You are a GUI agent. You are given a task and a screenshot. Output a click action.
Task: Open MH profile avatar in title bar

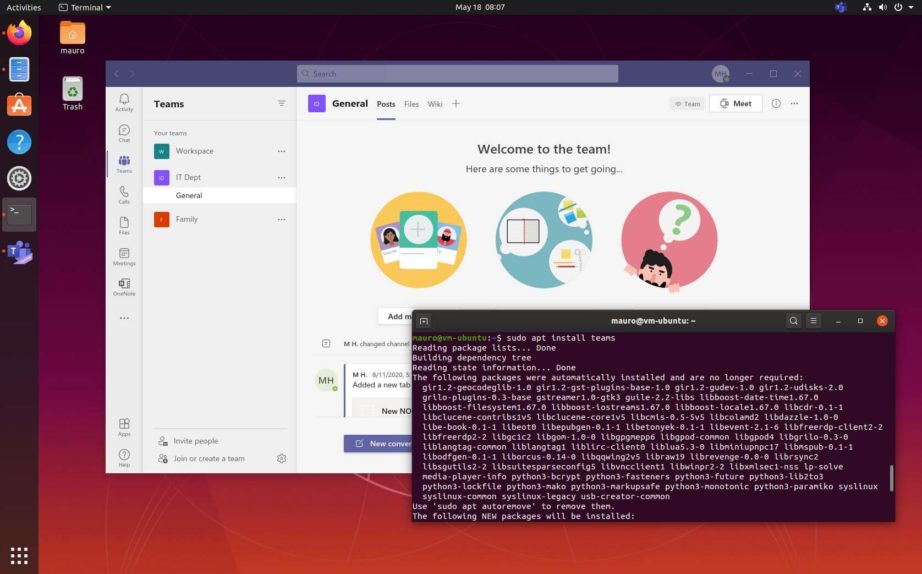pyautogui.click(x=720, y=74)
